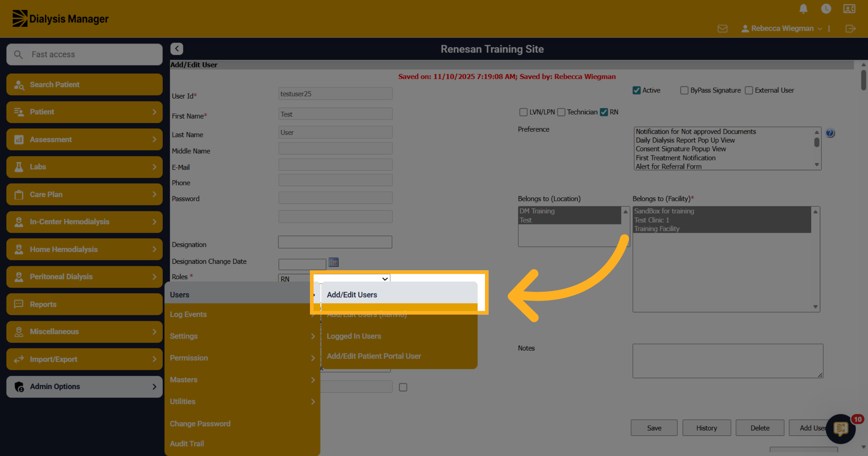Click the Care Plan clipboard icon
The height and width of the screenshot is (456, 868).
[19, 194]
